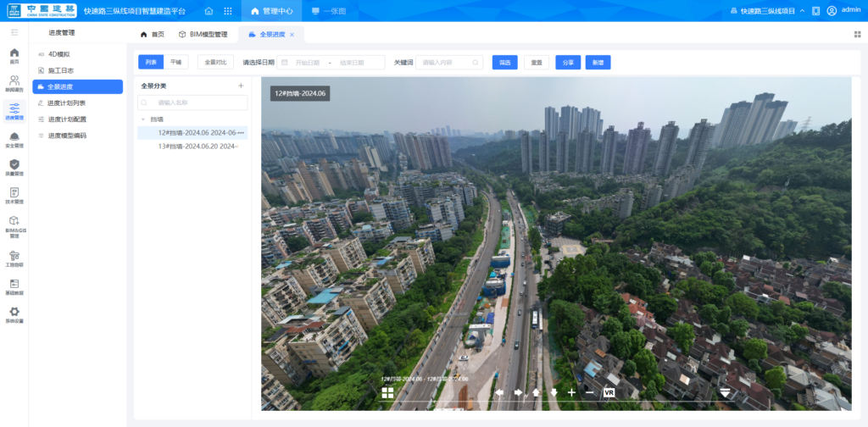Add new category with plus icon beside 全景分类
The width and height of the screenshot is (868, 427).
[x=241, y=86]
